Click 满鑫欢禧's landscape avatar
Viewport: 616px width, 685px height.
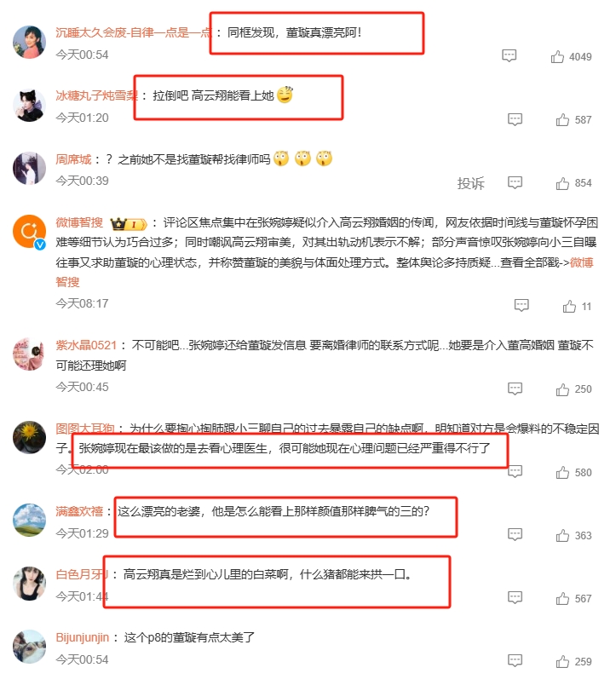point(29,520)
